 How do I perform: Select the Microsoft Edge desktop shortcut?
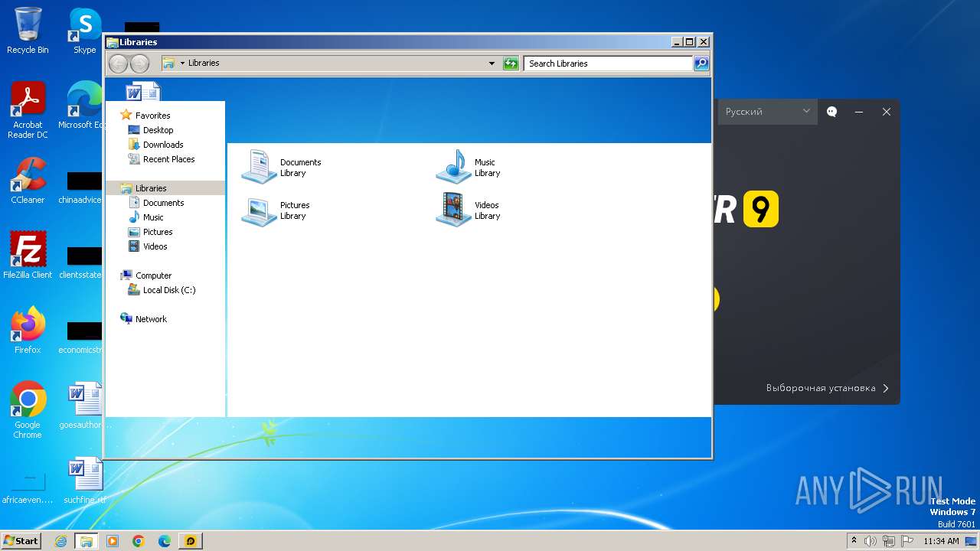tap(81, 106)
